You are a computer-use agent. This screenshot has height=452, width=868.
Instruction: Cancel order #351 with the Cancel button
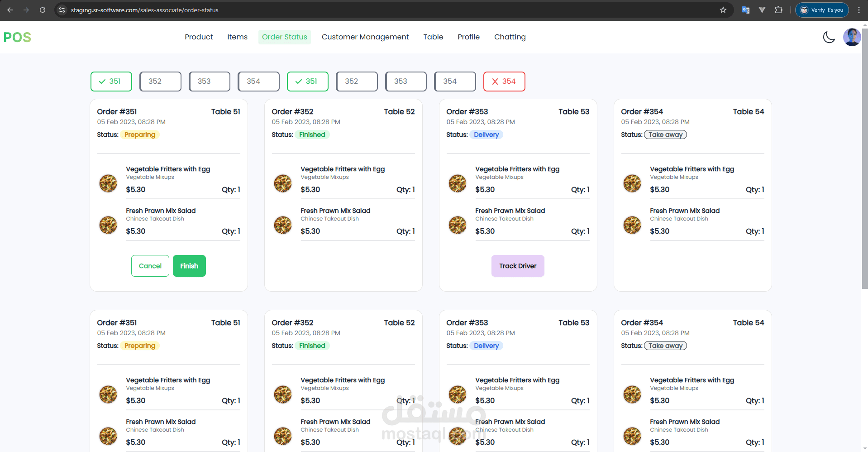coord(150,266)
